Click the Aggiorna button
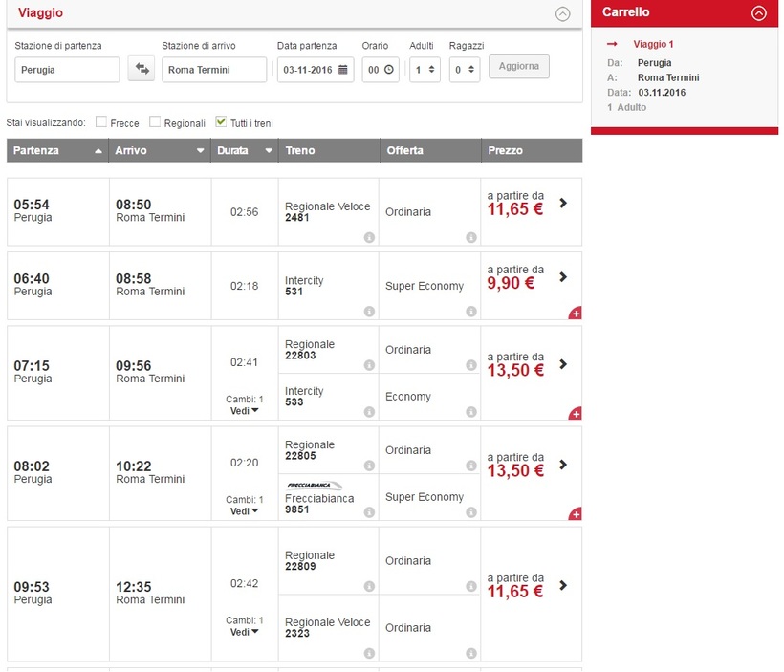 pyautogui.click(x=518, y=67)
